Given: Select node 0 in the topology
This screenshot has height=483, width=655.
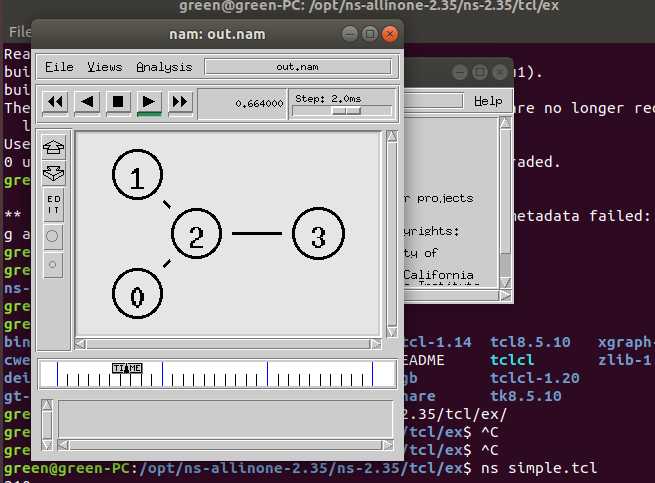Looking at the screenshot, I should [137, 294].
